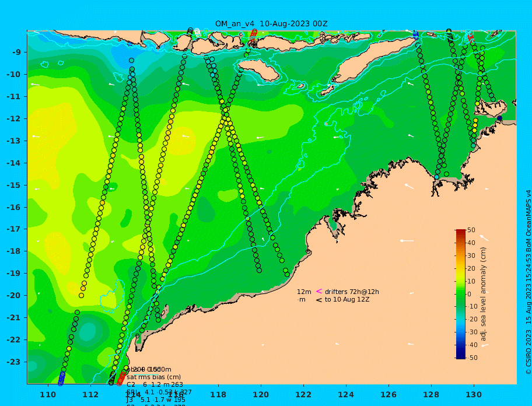The width and height of the screenshot is (532, 406).
Task: Click the latitude axis label -23
Action: (x=14, y=362)
